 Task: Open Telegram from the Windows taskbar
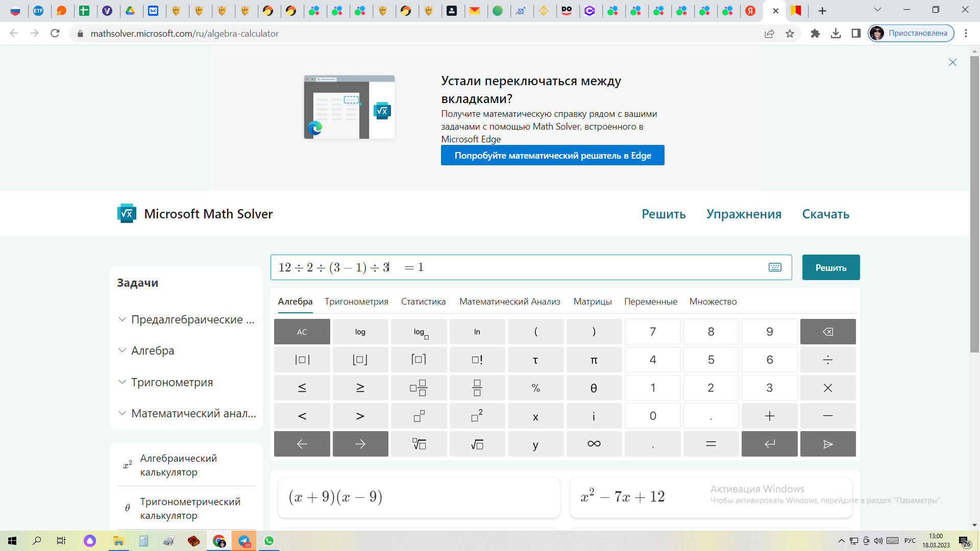pyautogui.click(x=244, y=541)
